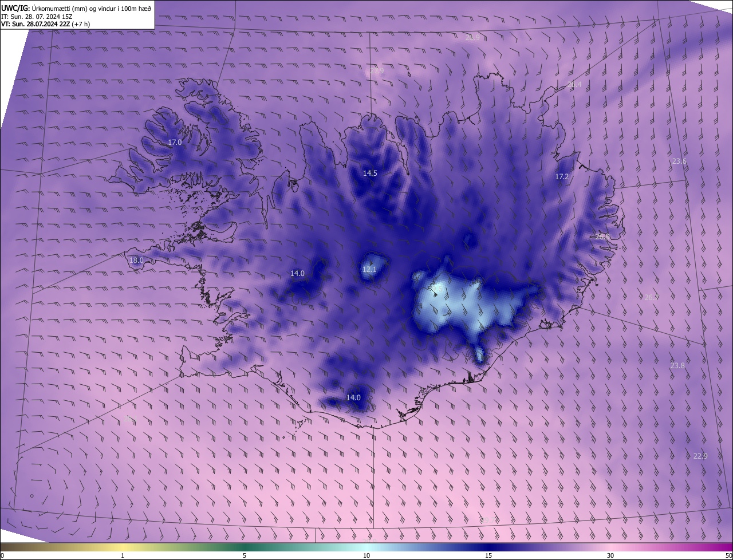
Task: Click the 26.9 value near the top edge
Action: (x=472, y=37)
